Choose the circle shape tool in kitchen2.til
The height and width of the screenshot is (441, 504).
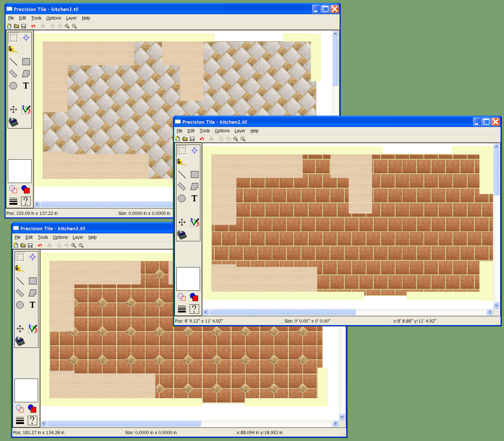tap(182, 198)
